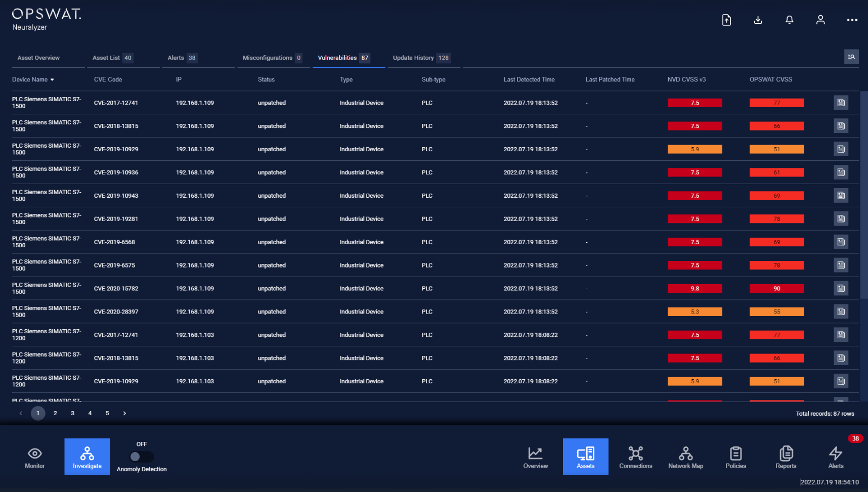Image resolution: width=868 pixels, height=492 pixels.
Task: Click Total records: 87 rows text
Action: (x=825, y=414)
